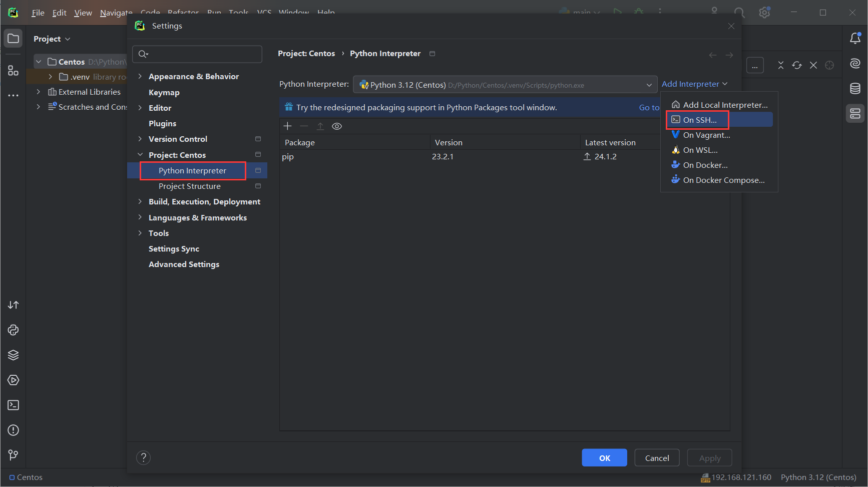Focus the Settings search field
This screenshot has width=868, height=487.
click(x=197, y=54)
